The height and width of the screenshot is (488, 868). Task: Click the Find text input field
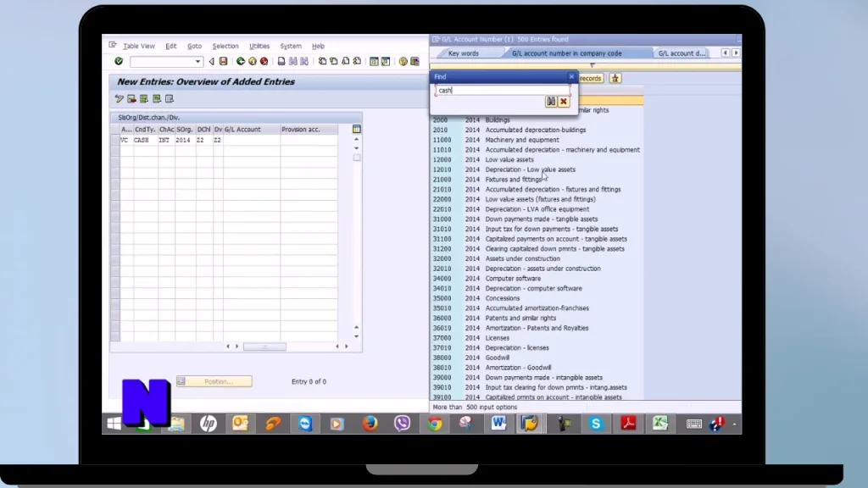(x=503, y=90)
